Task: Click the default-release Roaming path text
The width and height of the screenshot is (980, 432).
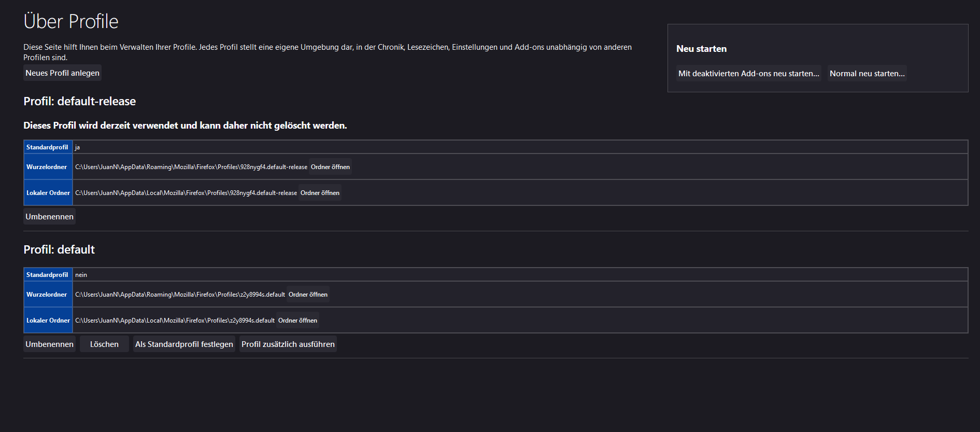Action: pos(191,167)
